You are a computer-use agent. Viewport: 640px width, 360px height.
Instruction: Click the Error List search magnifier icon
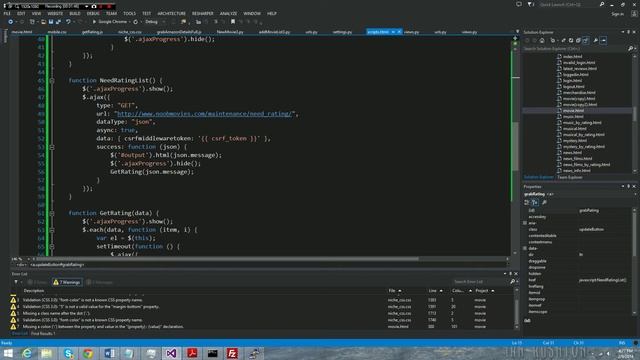[x=513, y=282]
